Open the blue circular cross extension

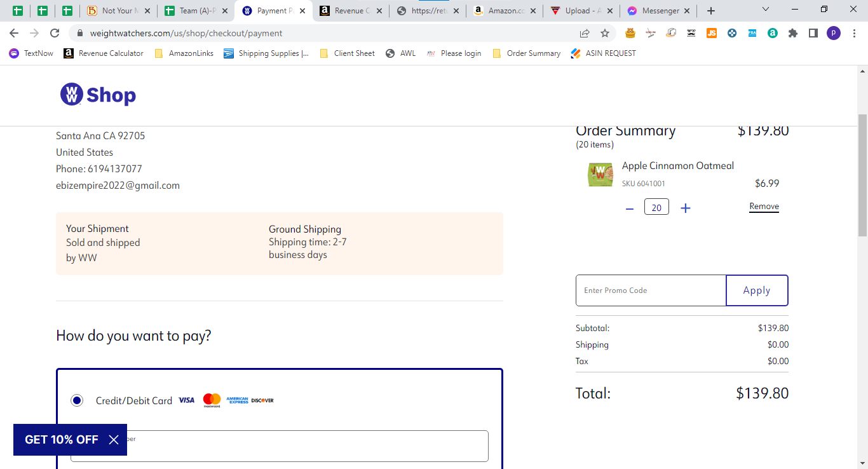pyautogui.click(x=732, y=33)
